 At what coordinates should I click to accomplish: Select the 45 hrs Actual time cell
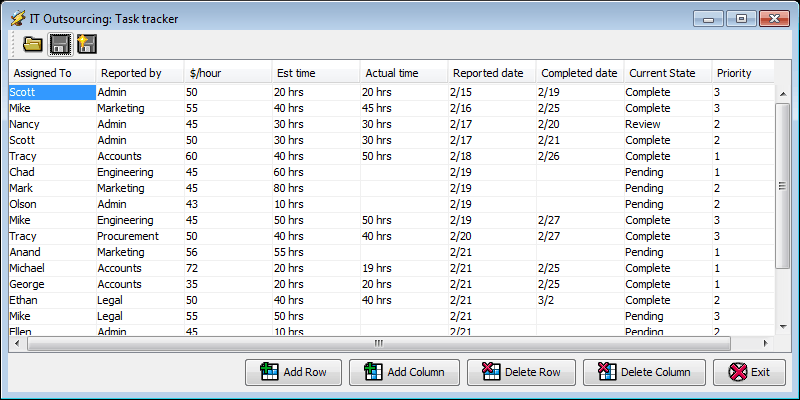tap(405, 108)
